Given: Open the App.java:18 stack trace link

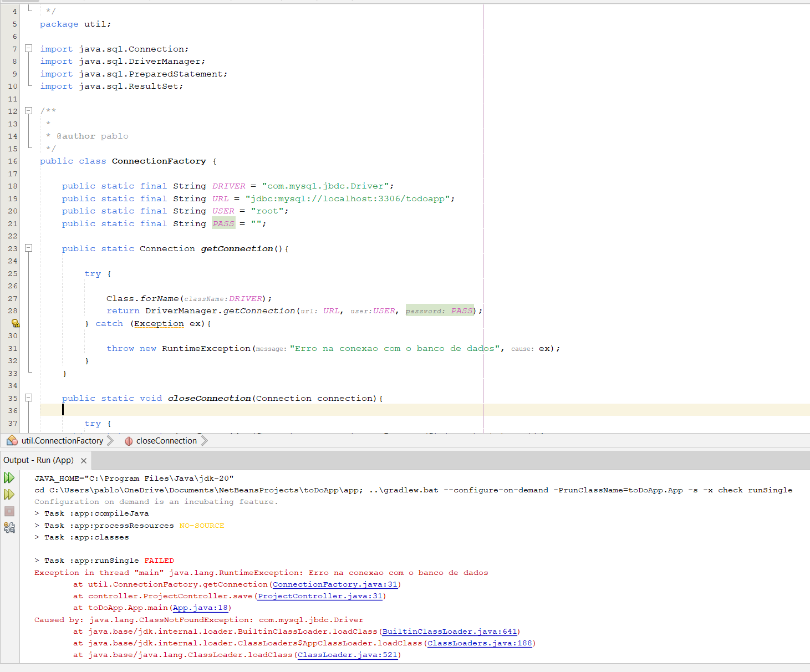Looking at the screenshot, I should 200,608.
